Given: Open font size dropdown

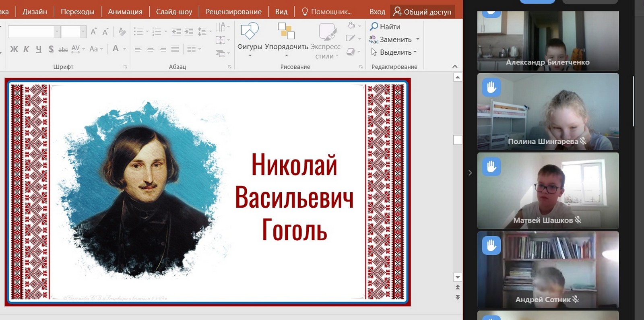Looking at the screenshot, I should click(x=83, y=31).
